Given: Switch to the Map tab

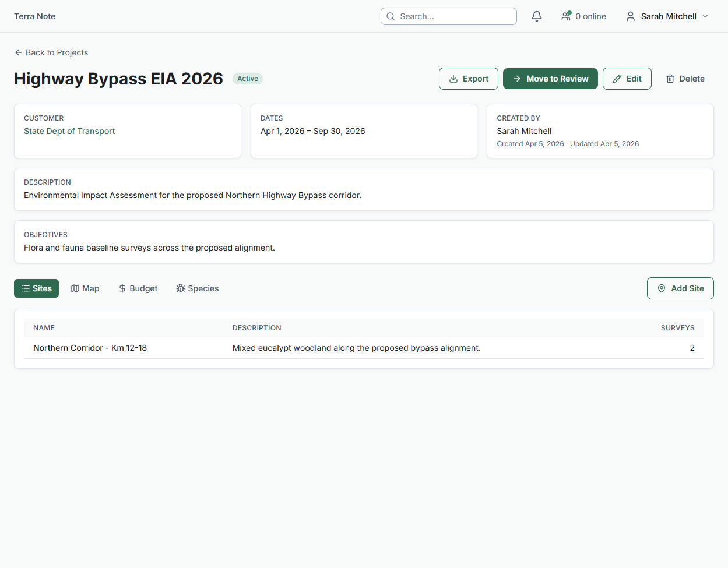Looking at the screenshot, I should click(x=85, y=288).
